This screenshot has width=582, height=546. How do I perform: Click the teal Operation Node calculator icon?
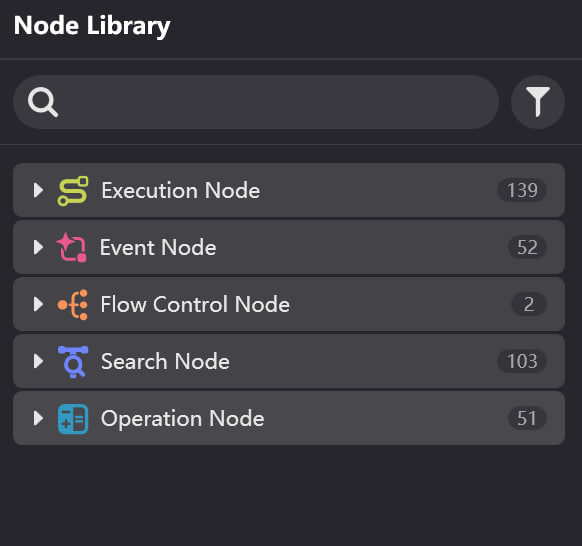tap(73, 419)
